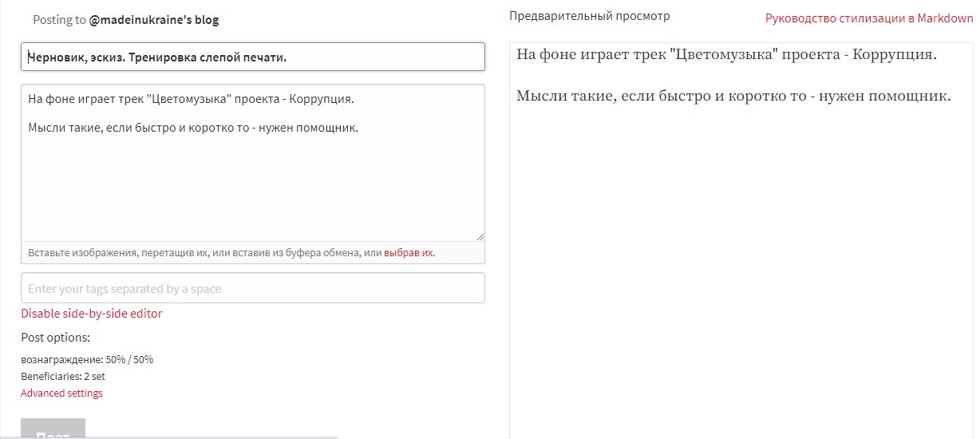
Task: Click the post title input field
Action: 253,57
